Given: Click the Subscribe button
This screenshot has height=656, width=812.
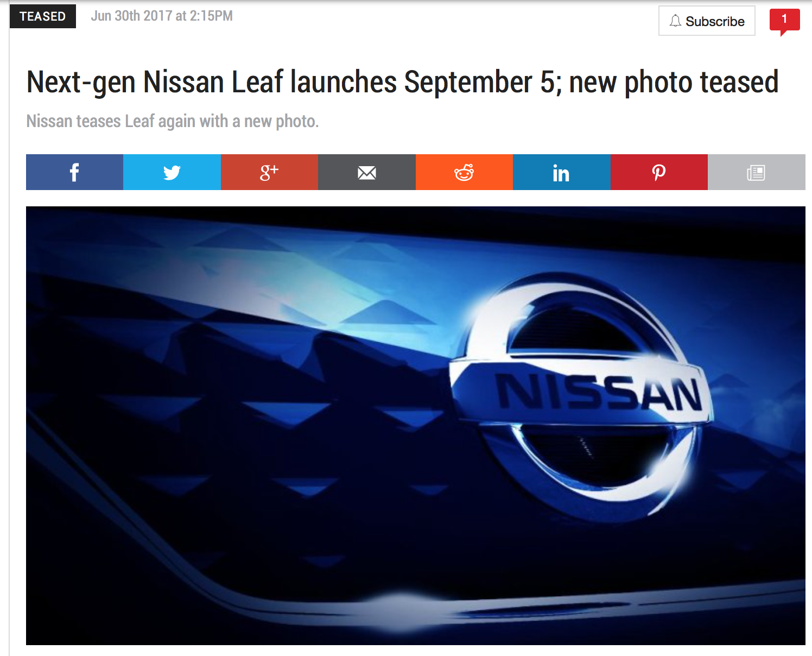Looking at the screenshot, I should pos(707,21).
